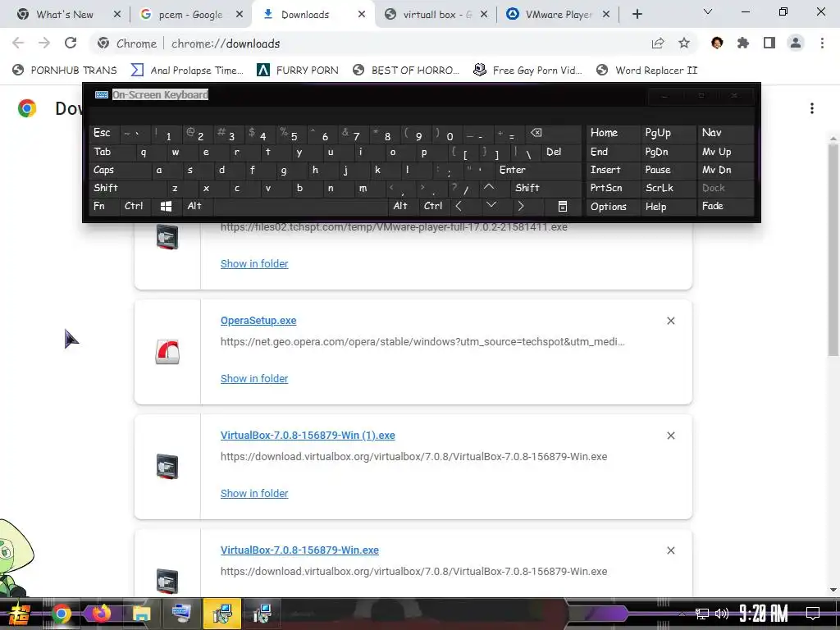Open the BEST OF HORRO... bookmark
This screenshot has height=630, width=840.
click(406, 71)
